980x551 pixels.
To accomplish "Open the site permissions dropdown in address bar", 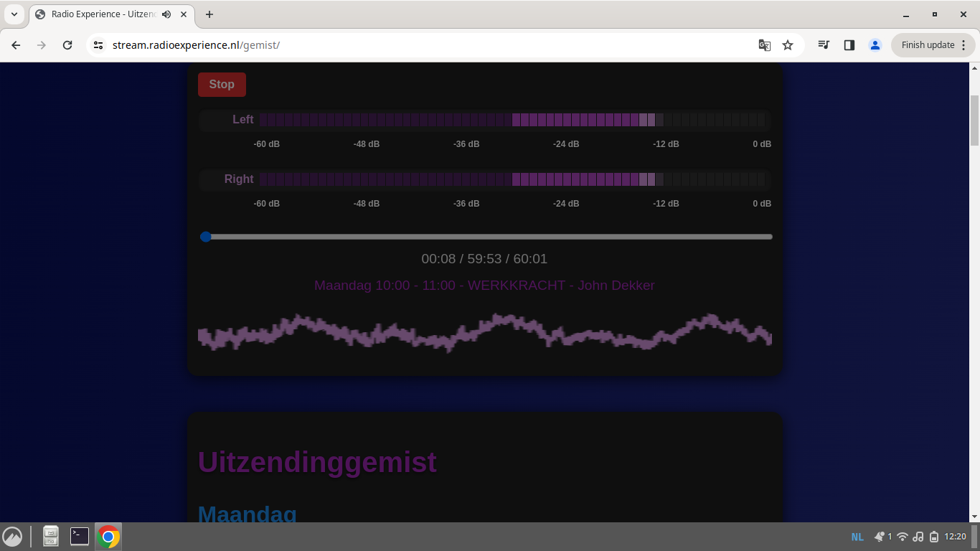I will click(98, 44).
